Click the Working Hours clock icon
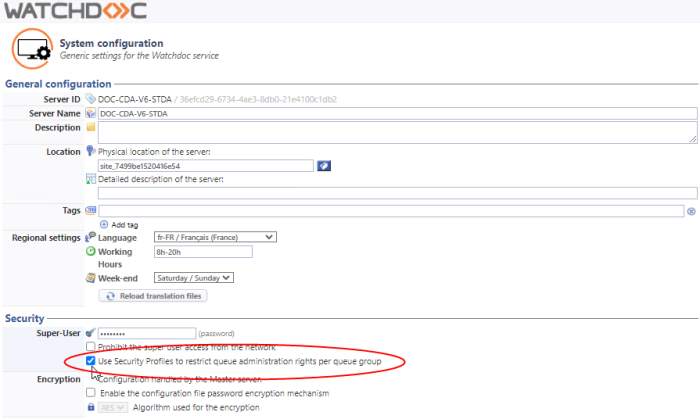Viewport: 700px width, 419px height. coord(91,251)
